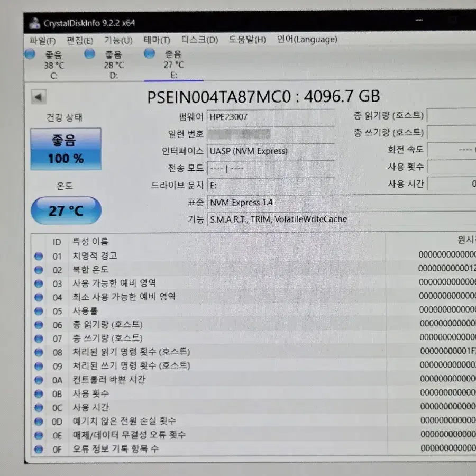476x476 pixels.
Task: Click the 사용 횟수 value field at top
Action: coord(452,167)
